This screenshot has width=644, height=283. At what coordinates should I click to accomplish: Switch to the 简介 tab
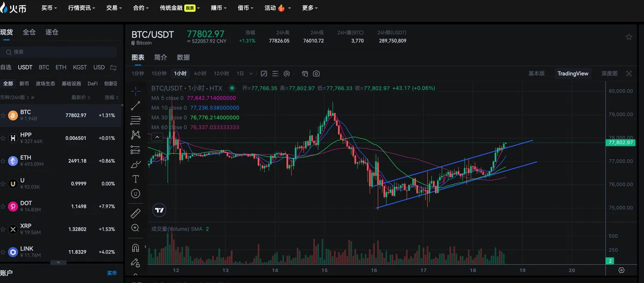(x=161, y=57)
